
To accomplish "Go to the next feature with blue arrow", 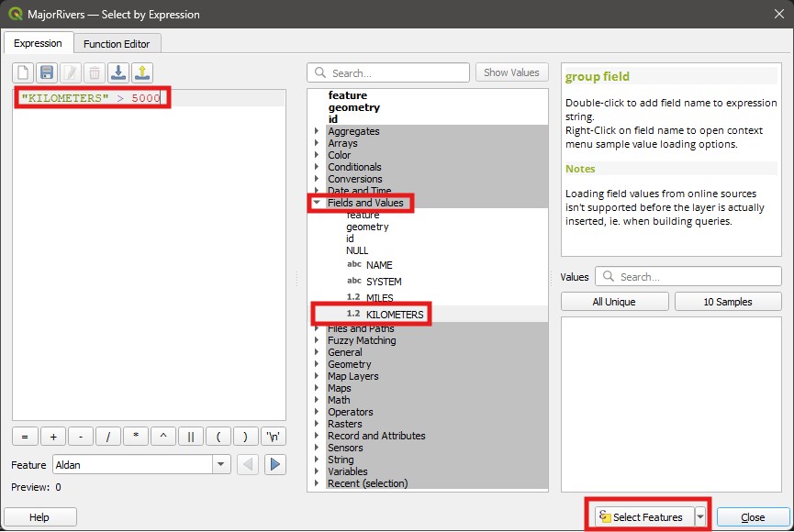I will click(x=275, y=465).
